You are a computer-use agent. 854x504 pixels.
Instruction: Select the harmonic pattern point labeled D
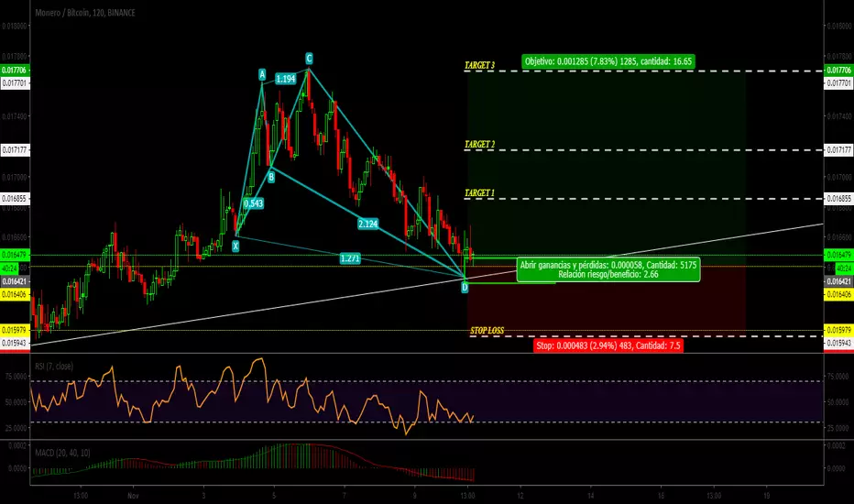click(x=465, y=287)
